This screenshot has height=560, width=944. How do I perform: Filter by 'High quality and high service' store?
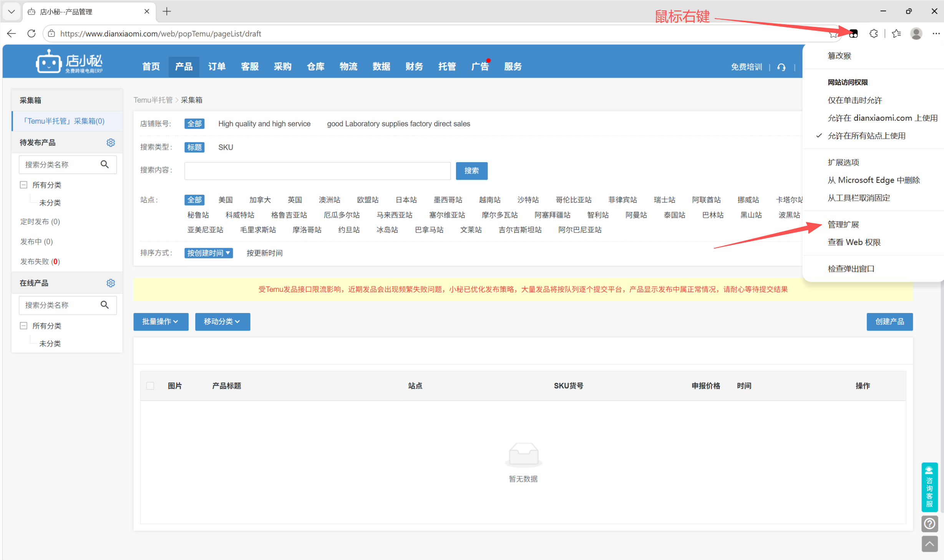(264, 124)
